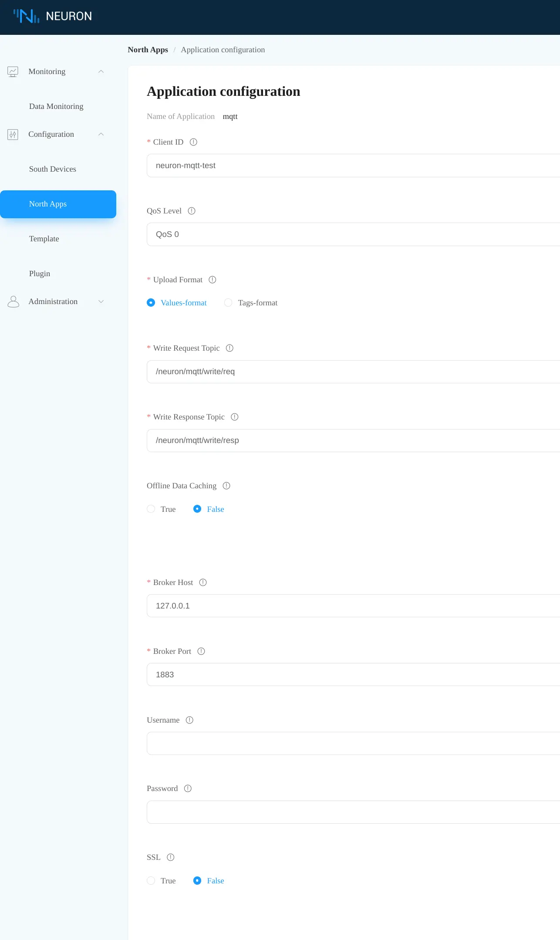Select Values-format upload format radio
The image size is (560, 940).
pos(151,303)
